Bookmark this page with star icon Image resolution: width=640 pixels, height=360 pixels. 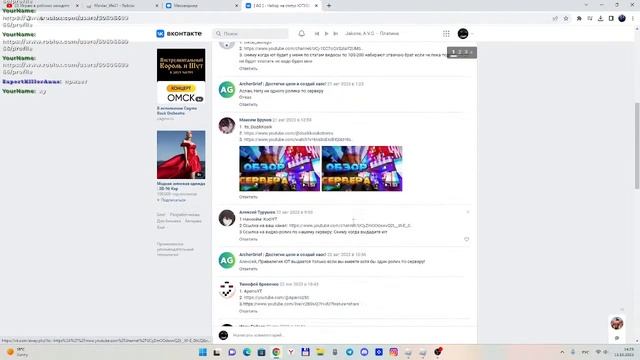click(x=566, y=18)
